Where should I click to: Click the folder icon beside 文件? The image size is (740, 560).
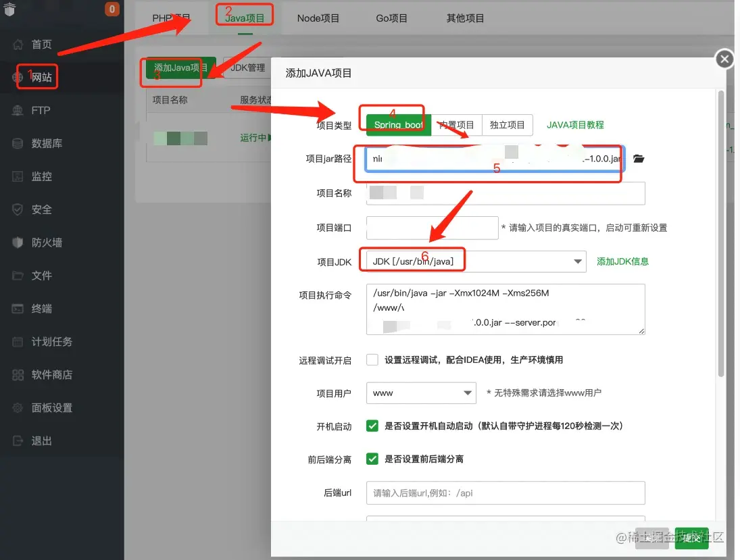click(x=18, y=276)
